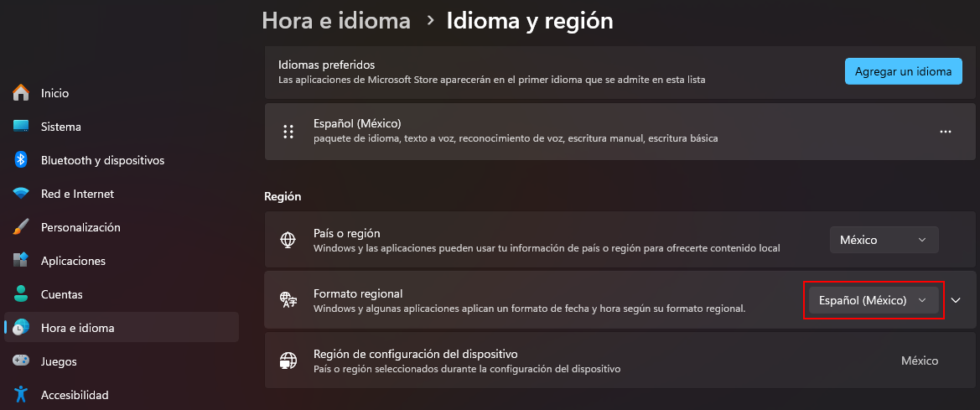This screenshot has height=410, width=980.
Task: Open Personalización paintbrush icon
Action: click(21, 227)
